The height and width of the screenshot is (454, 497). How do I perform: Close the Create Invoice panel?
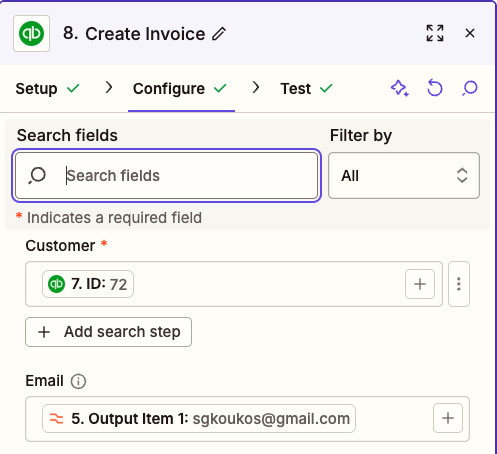point(470,33)
